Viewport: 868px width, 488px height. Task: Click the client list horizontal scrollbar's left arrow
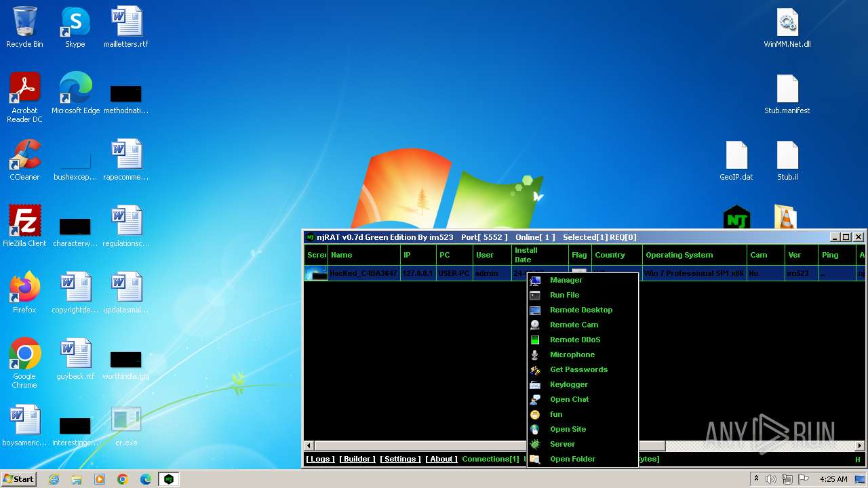coord(309,446)
